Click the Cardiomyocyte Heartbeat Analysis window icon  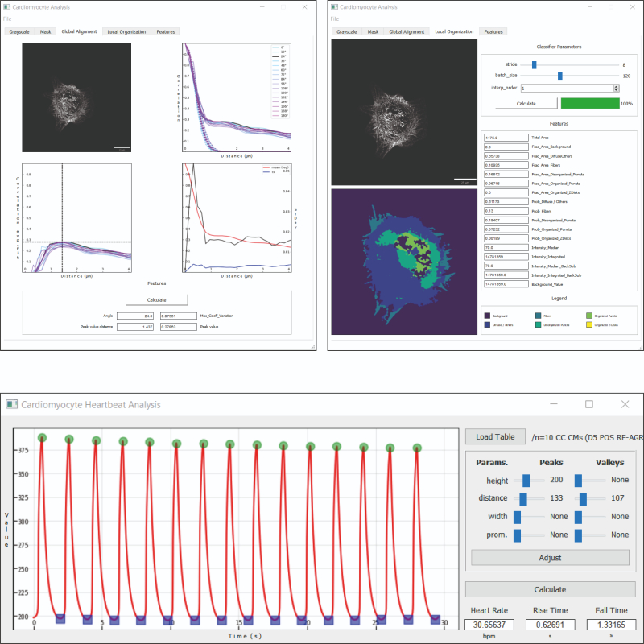[x=11, y=404]
